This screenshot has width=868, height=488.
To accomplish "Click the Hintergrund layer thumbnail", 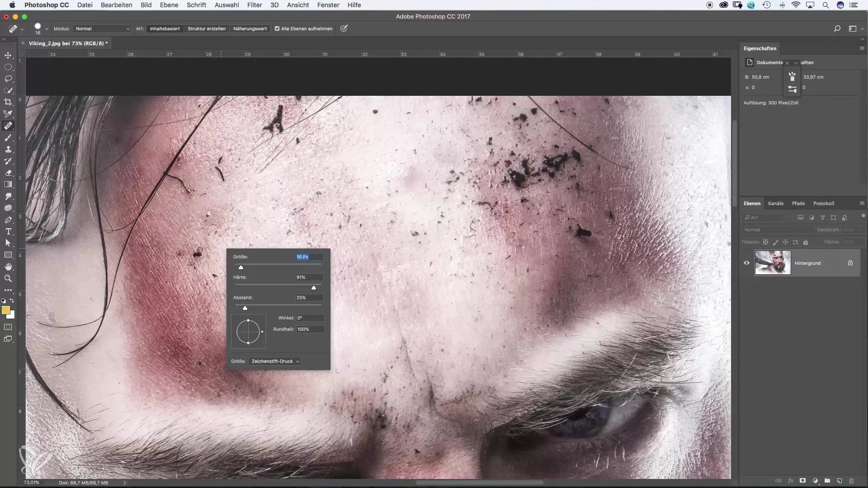I will click(773, 263).
